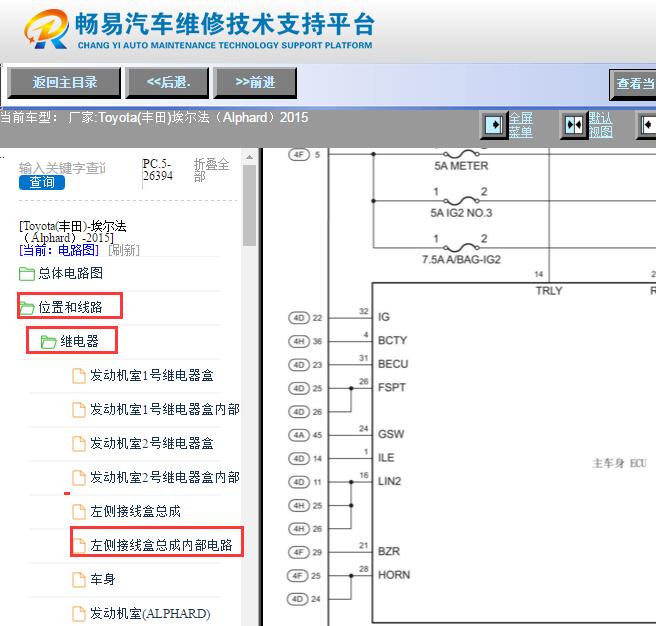Open 左侧接线盒总成 document

(135, 511)
